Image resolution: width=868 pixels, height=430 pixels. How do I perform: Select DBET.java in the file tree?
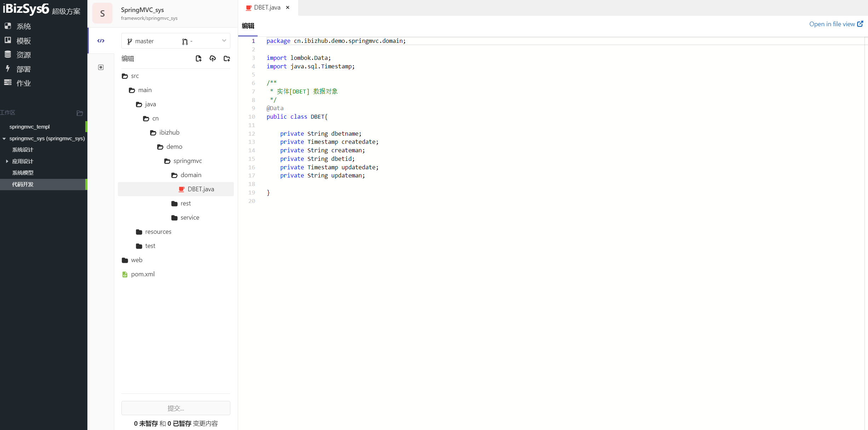point(176,189)
